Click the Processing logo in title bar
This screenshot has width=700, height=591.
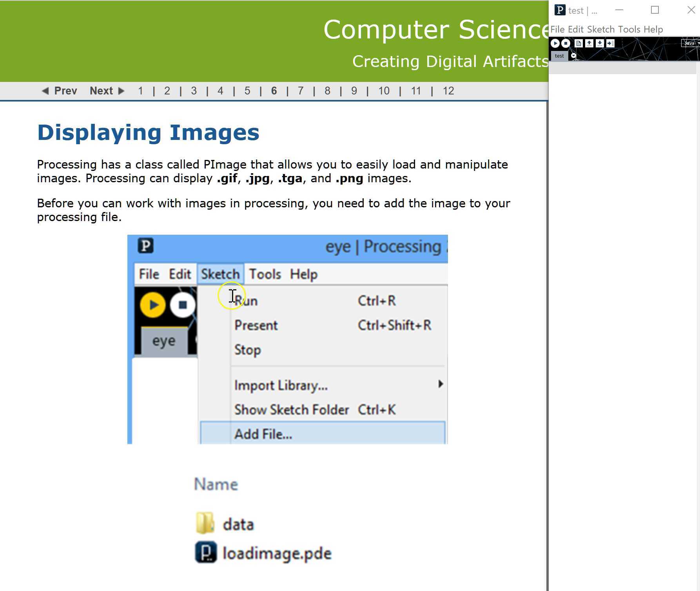tap(560, 10)
